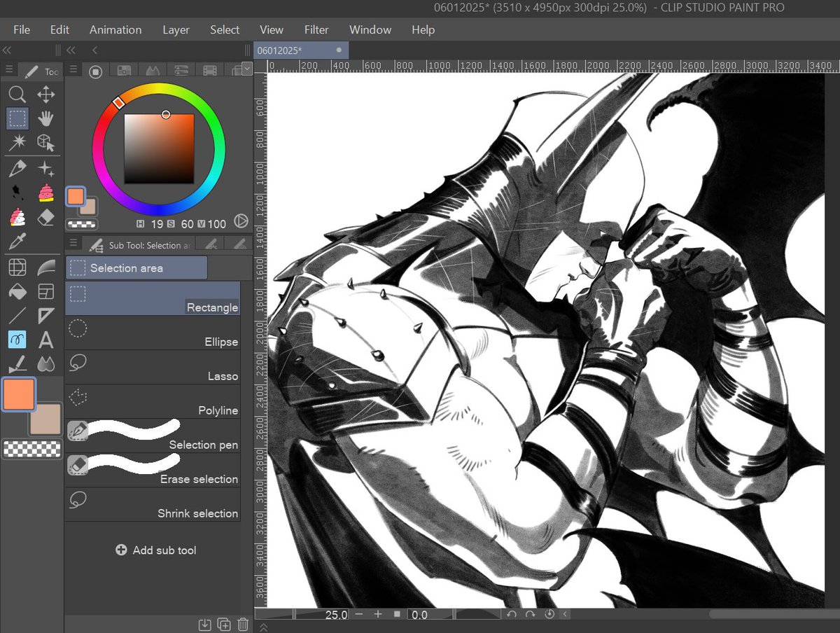This screenshot has width=840, height=633.
Task: Select the Eyedropper tool
Action: point(17,242)
